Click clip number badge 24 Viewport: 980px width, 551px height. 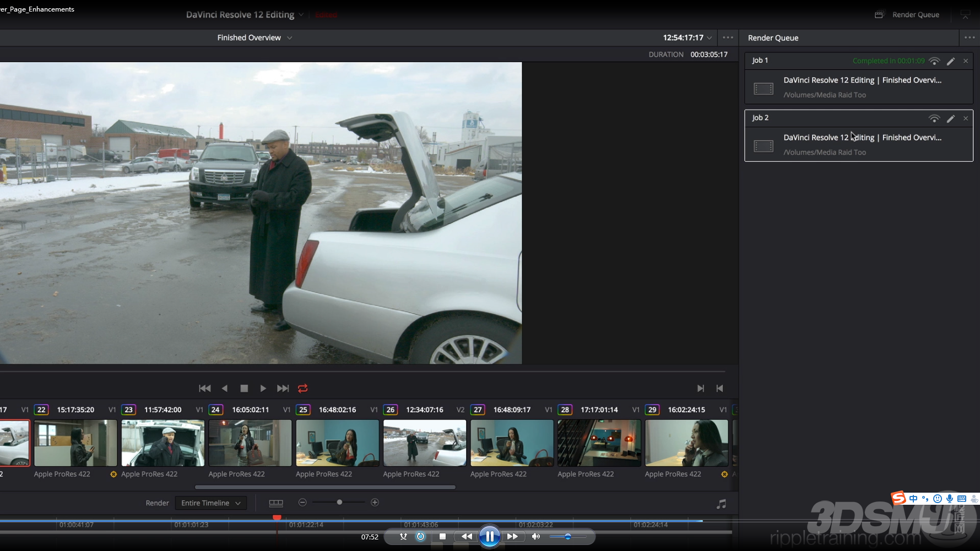216,410
